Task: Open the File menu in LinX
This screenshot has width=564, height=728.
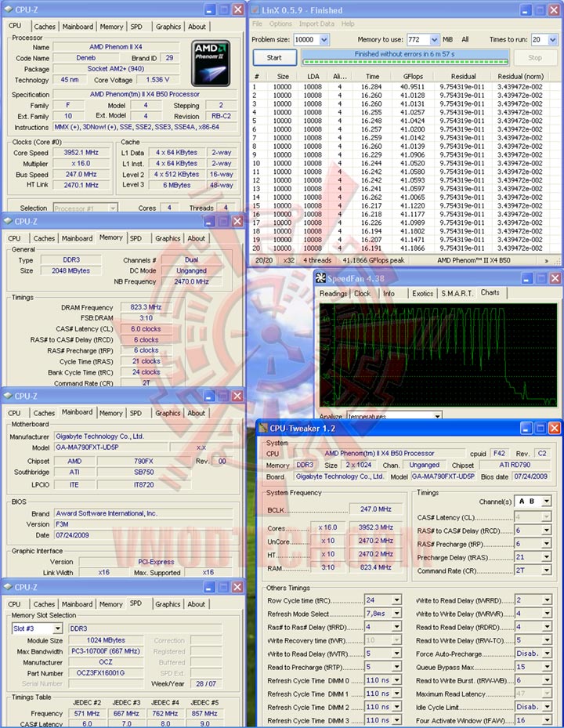Action: [x=257, y=24]
